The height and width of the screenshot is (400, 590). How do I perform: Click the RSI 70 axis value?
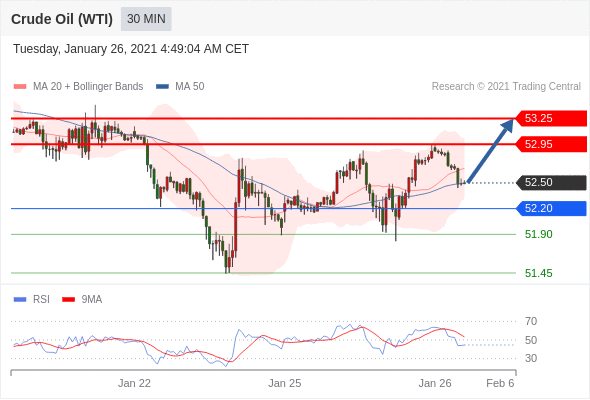(531, 321)
